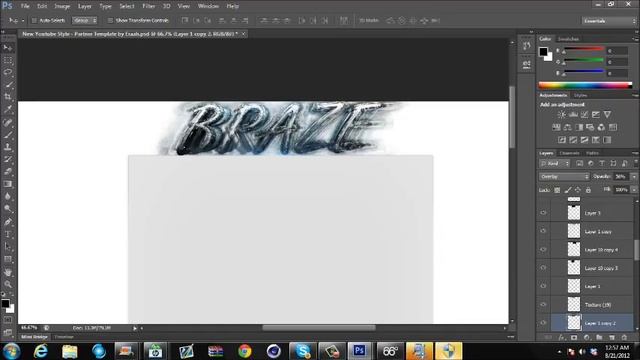This screenshot has width=640, height=360.
Task: Open the File menu
Action: coord(25,6)
